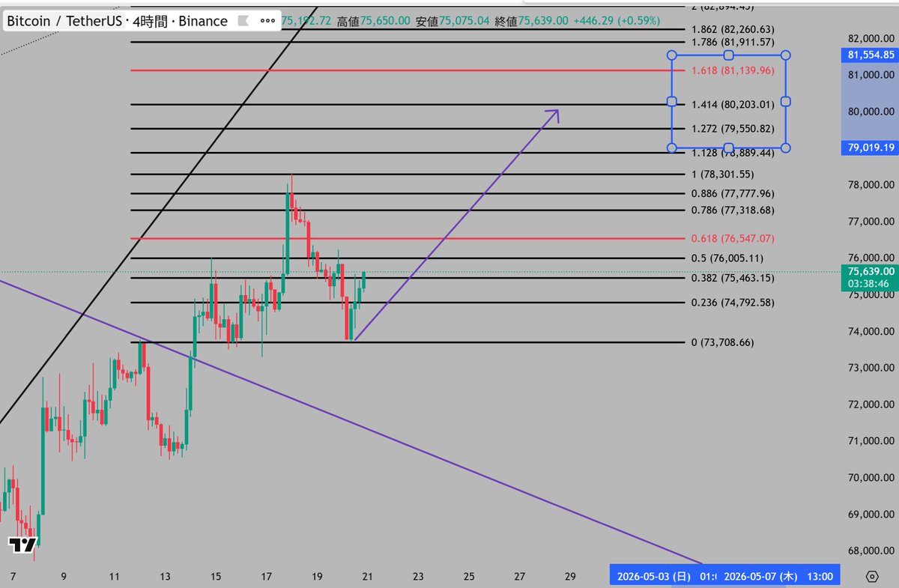Click the 2026-05-03 (日) time axis tag
The width and height of the screenshot is (899, 588).
tap(662, 576)
